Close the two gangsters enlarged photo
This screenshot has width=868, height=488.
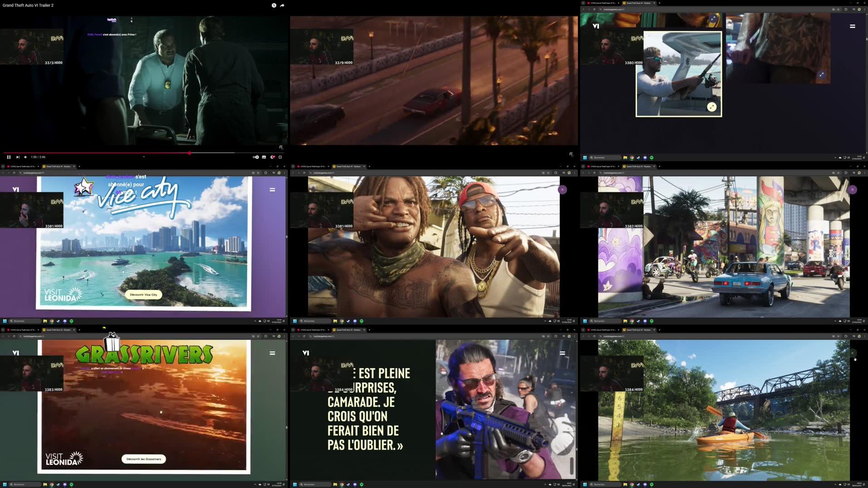[562, 190]
